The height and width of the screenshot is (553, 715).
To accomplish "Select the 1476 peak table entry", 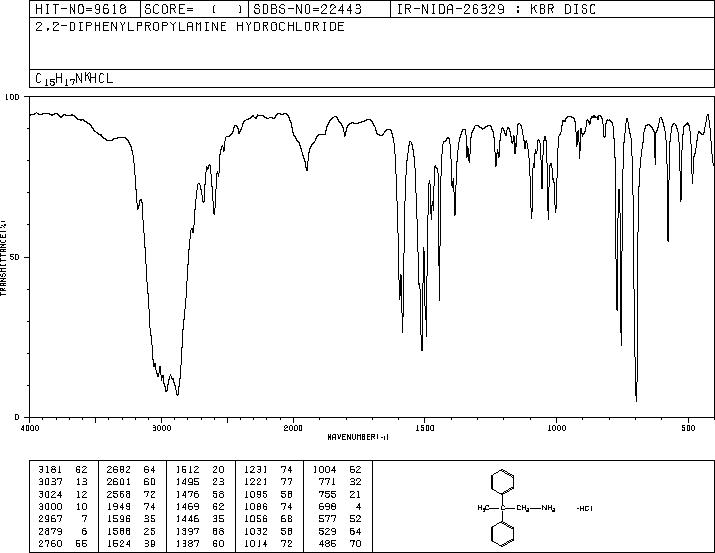I will 200,494.
